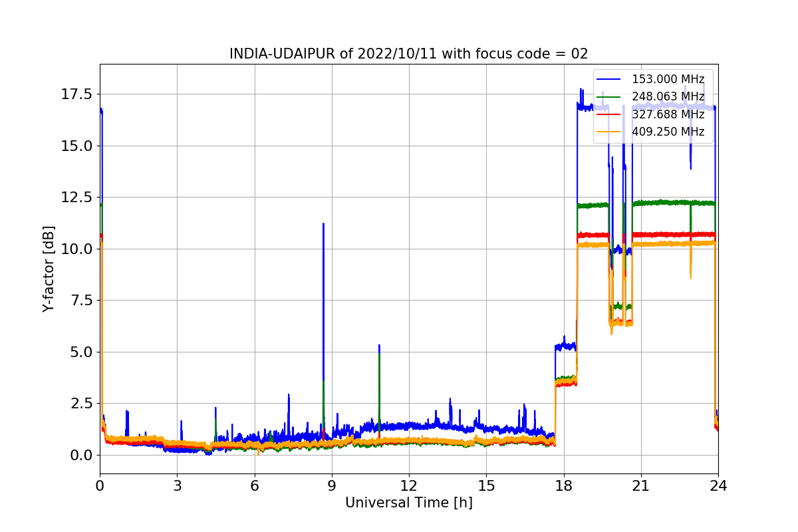Click the 7.5 y-axis tick label
Screen dimensions: 798x532
pyautogui.click(x=81, y=300)
